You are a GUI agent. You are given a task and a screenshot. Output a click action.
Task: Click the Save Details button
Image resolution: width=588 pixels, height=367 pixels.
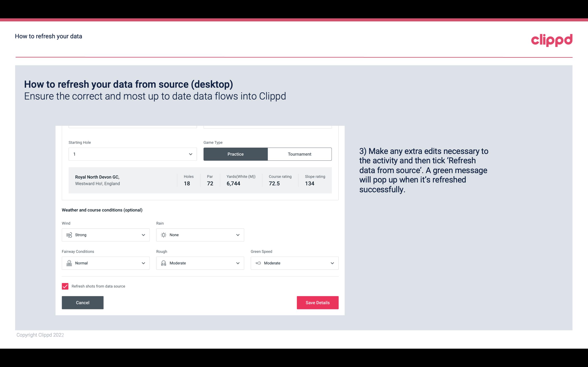(318, 302)
